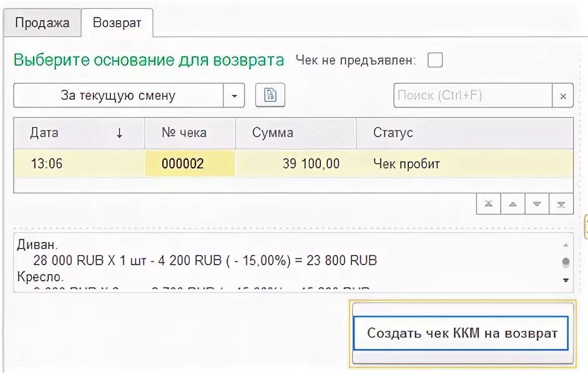Sort by the Дата column header
The height and width of the screenshot is (373, 588).
coord(79,133)
